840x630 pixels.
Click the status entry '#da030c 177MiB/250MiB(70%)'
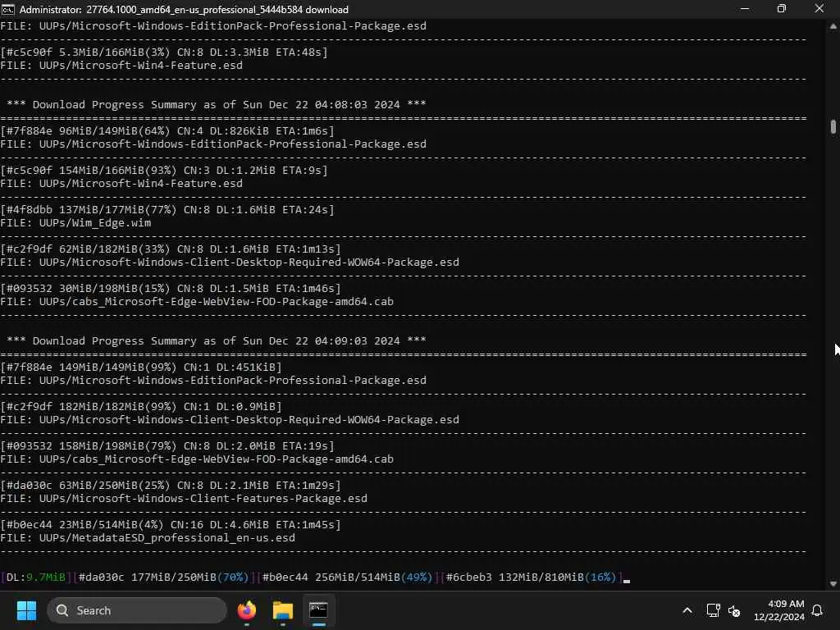[x=163, y=577]
